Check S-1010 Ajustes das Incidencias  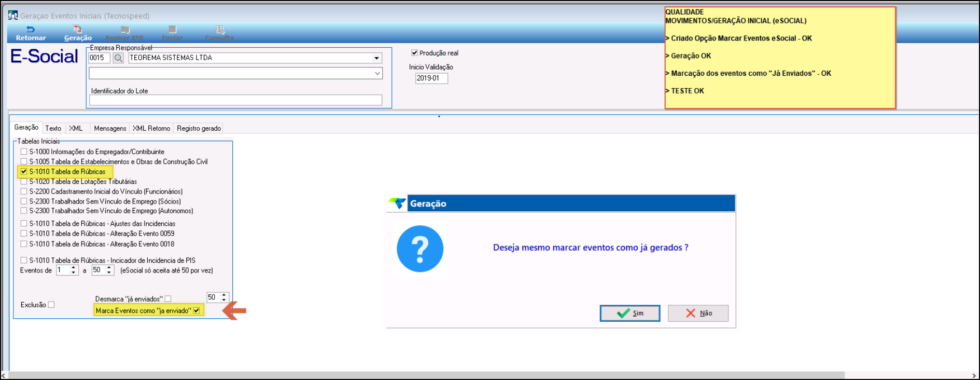click(x=24, y=224)
